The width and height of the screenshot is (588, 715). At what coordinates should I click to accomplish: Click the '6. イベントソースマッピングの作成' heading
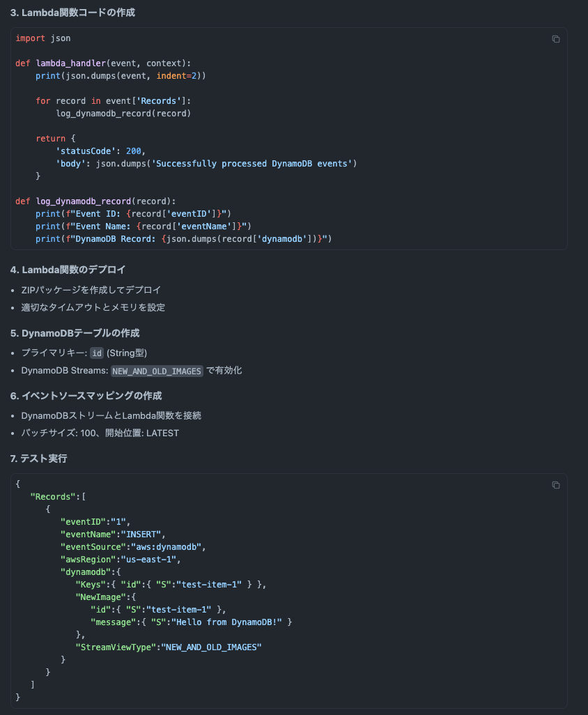[x=86, y=396]
